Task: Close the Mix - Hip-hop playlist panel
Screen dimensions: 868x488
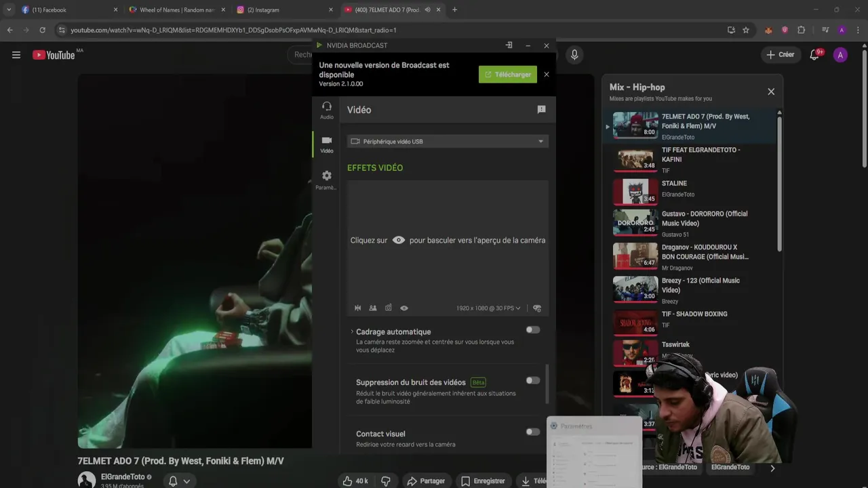Action: (771, 91)
